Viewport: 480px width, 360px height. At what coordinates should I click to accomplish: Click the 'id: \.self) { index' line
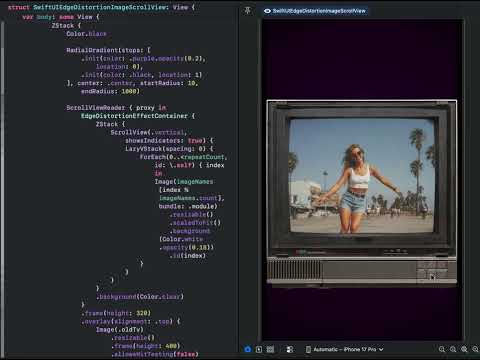[189, 165]
